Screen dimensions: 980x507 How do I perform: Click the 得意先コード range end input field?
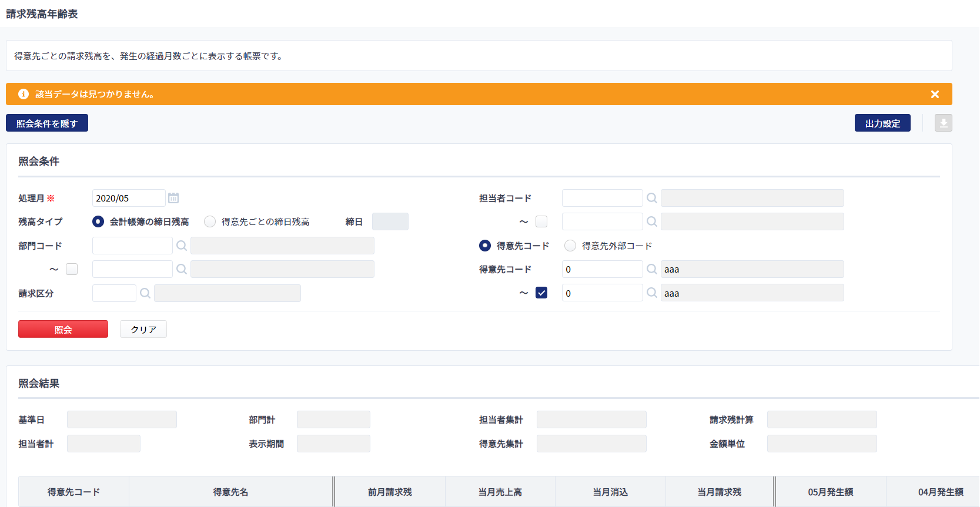tap(603, 293)
